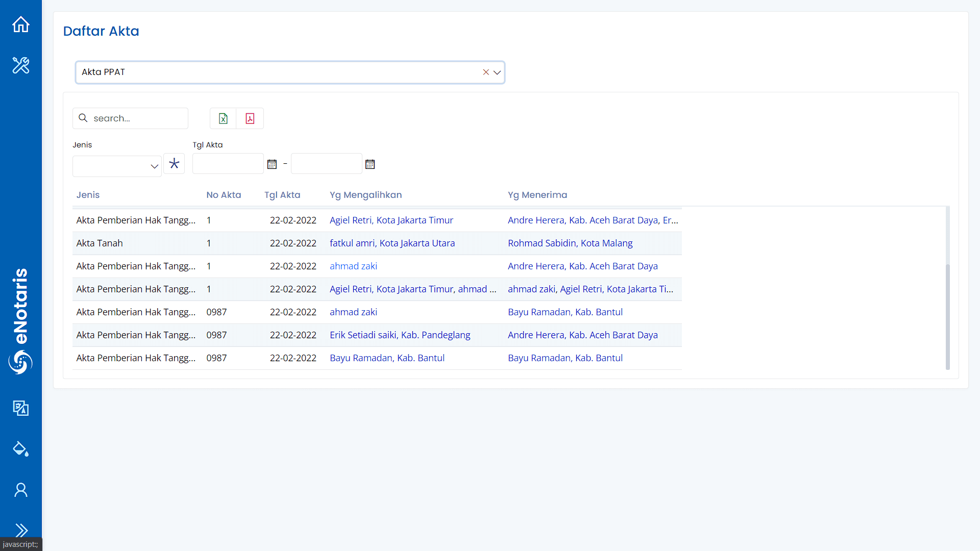
Task: Open link ahmad zaki, Agiel Retri, Kota Jakarta Ti...
Action: (591, 289)
